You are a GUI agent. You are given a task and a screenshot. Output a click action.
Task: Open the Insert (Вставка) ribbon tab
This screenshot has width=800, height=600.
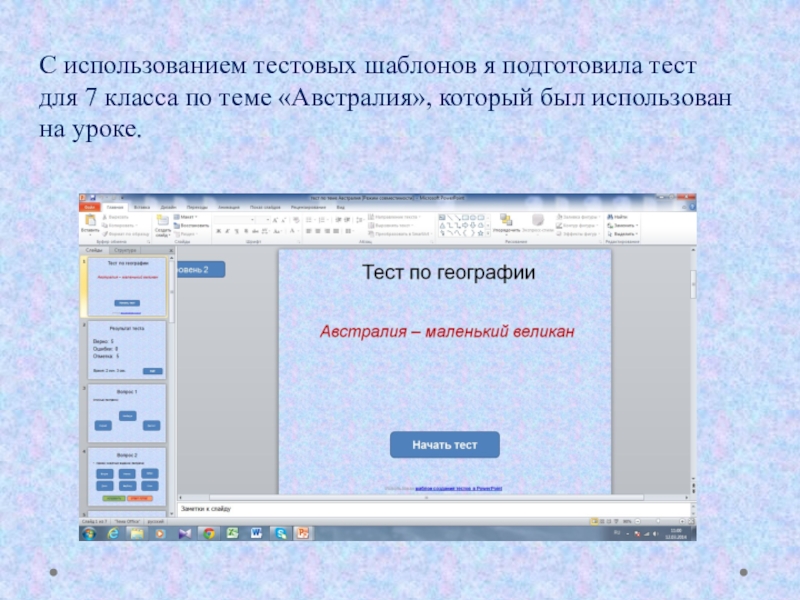click(142, 207)
